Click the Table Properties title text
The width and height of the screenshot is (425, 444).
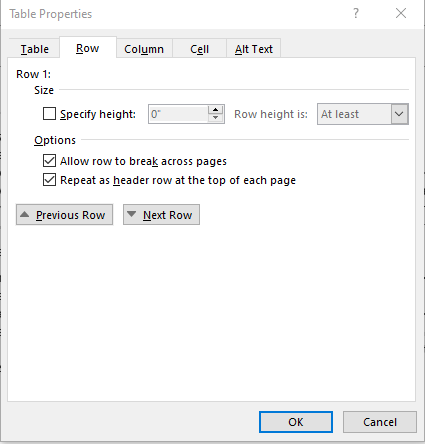(x=51, y=14)
